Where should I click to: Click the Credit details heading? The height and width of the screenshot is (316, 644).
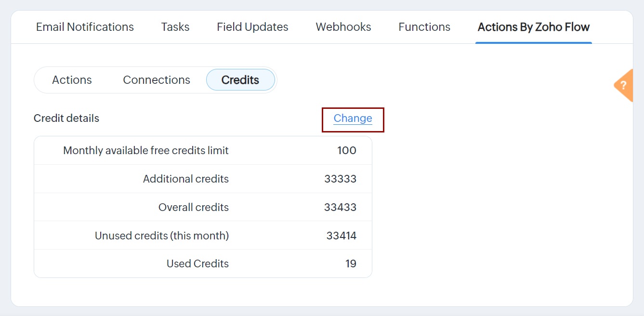[x=66, y=118]
